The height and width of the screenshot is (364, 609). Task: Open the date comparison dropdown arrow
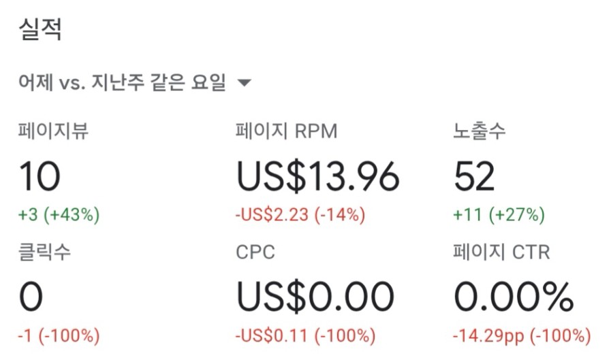(244, 82)
